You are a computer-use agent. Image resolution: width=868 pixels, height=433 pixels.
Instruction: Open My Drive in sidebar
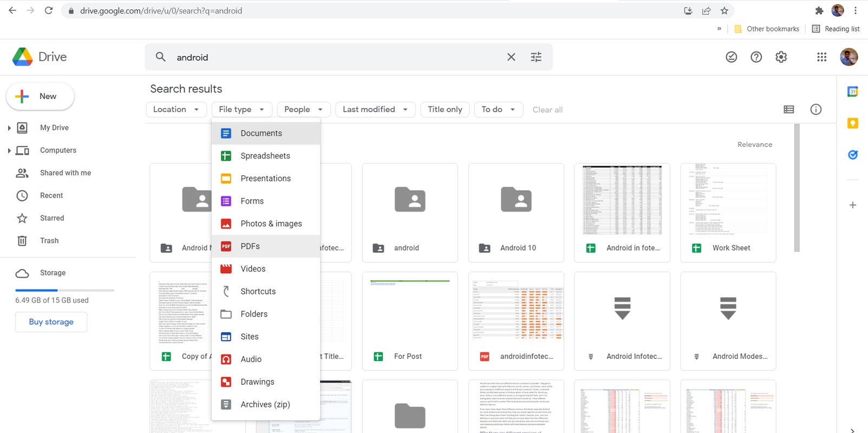pyautogui.click(x=54, y=128)
